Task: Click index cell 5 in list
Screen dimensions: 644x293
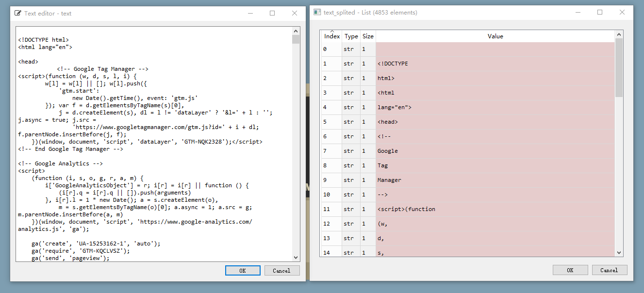Action: (331, 122)
